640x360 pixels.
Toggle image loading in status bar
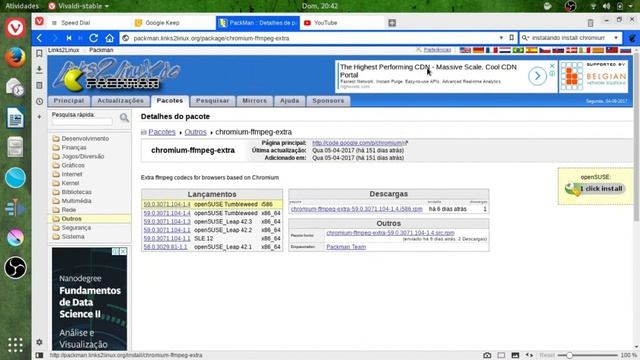[515, 355]
